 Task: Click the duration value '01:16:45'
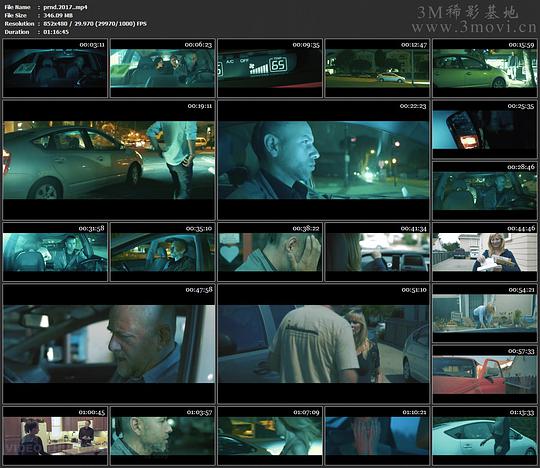(56, 32)
